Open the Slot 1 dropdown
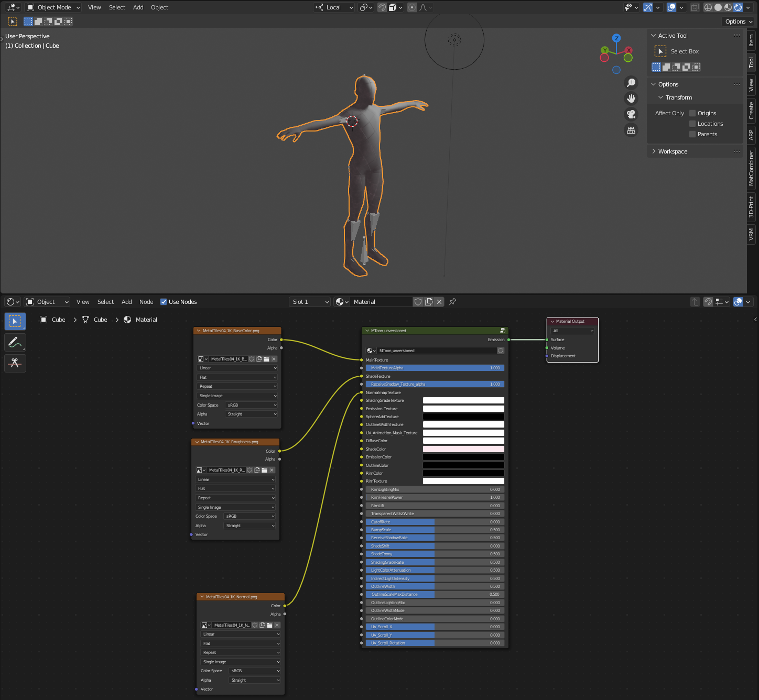The height and width of the screenshot is (700, 759). [310, 302]
